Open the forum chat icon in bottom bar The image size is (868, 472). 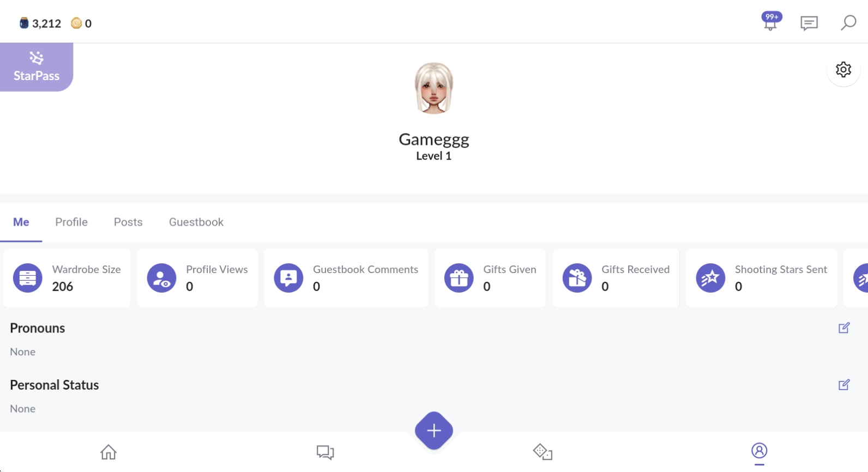point(325,452)
